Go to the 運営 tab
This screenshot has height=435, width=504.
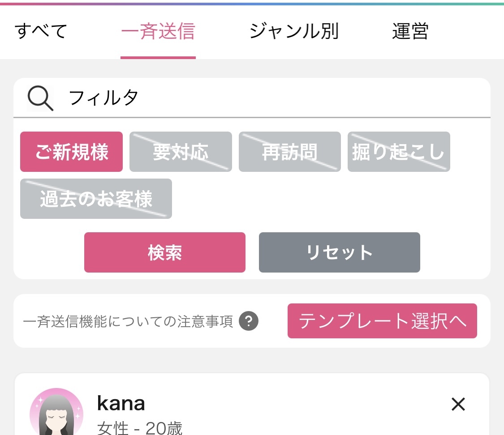410,31
